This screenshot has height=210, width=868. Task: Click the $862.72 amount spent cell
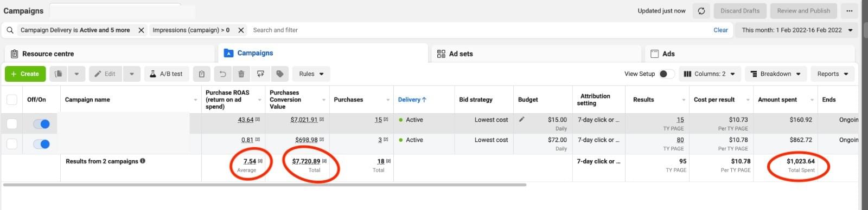(801, 140)
